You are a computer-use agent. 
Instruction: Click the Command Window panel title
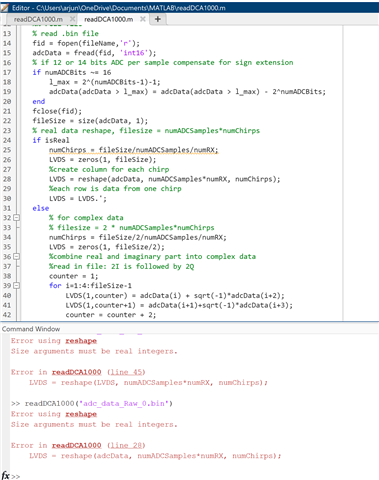31,329
